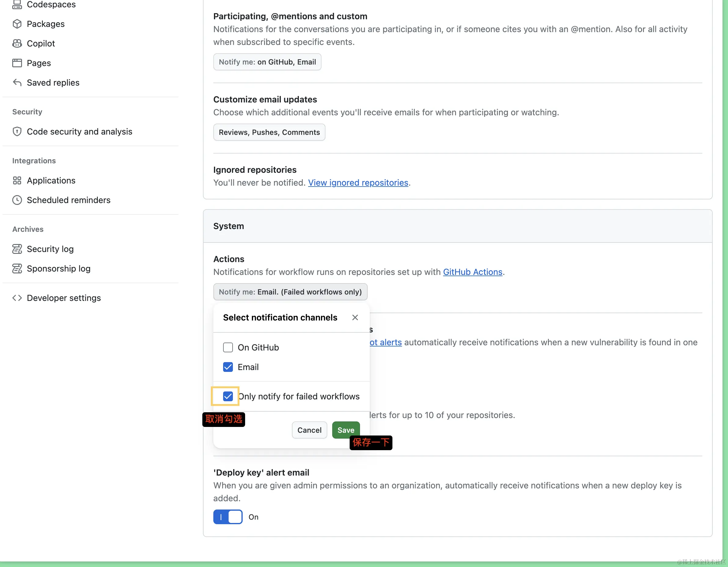
Task: Check the On GitHub checkbox
Action: pos(228,347)
